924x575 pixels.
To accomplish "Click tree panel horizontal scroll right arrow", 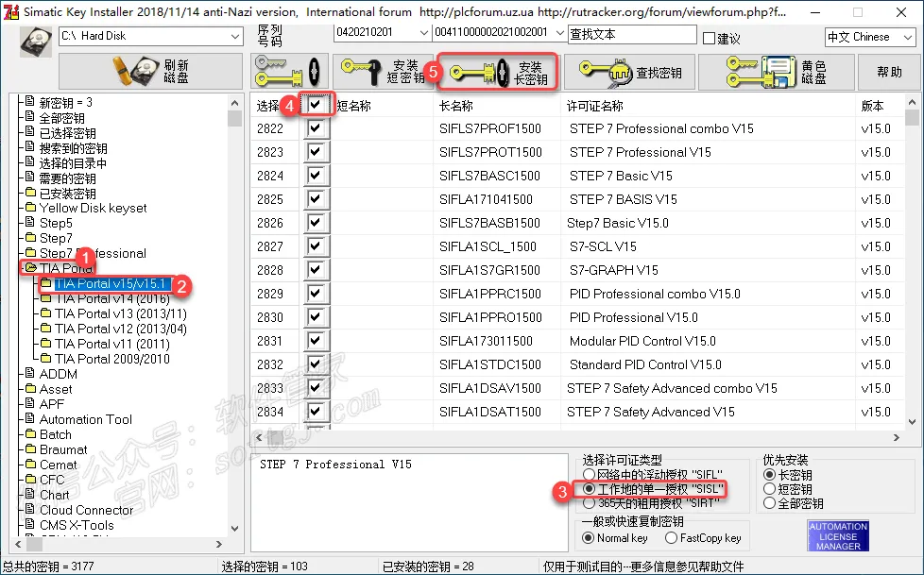I will (x=218, y=545).
